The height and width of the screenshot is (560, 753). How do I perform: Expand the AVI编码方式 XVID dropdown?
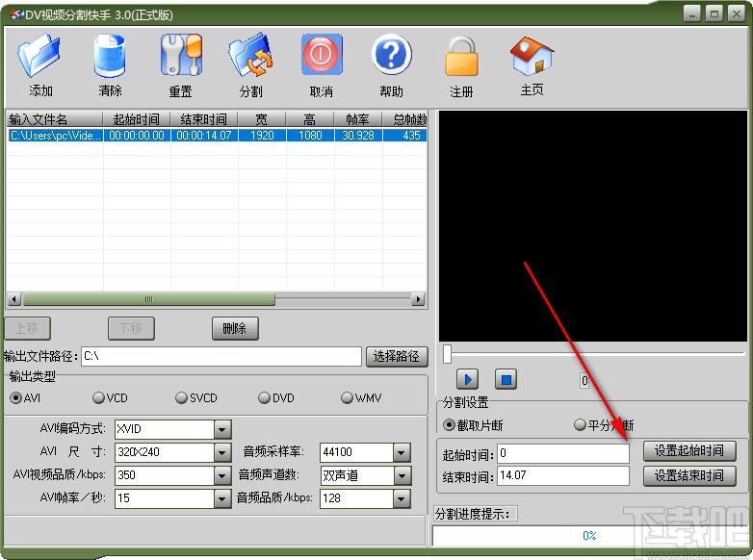click(x=222, y=429)
